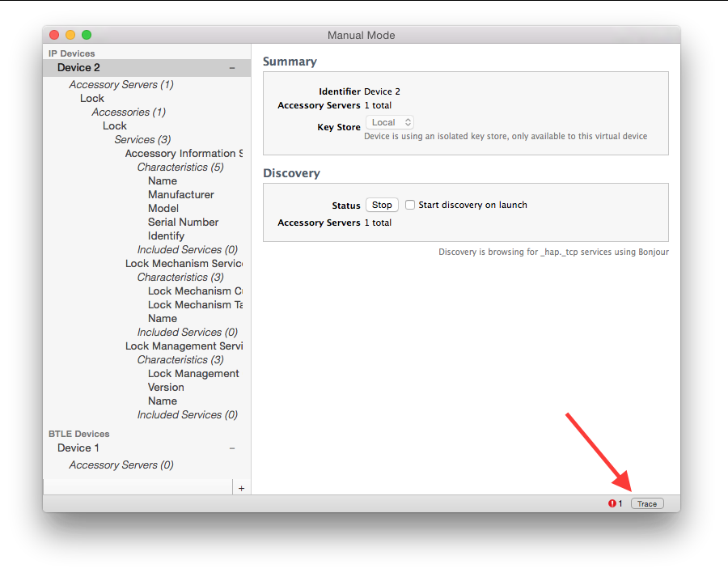The width and height of the screenshot is (728, 577).
Task: Select the Model characteristic
Action: point(163,208)
